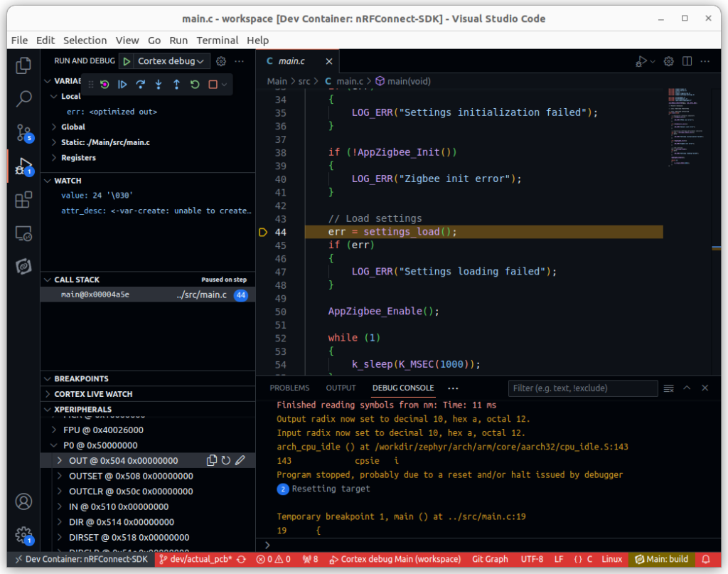Split the editor to the right
The image size is (728, 574).
coord(687,61)
